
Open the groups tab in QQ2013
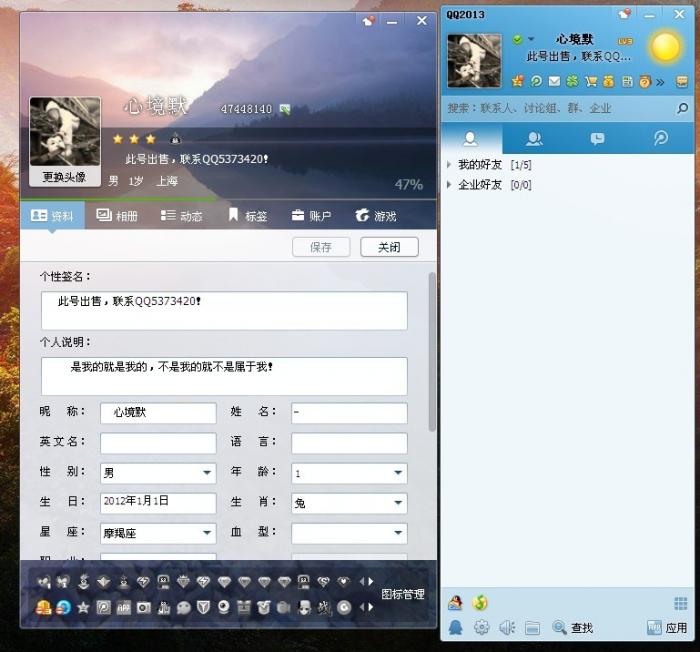[x=534, y=138]
